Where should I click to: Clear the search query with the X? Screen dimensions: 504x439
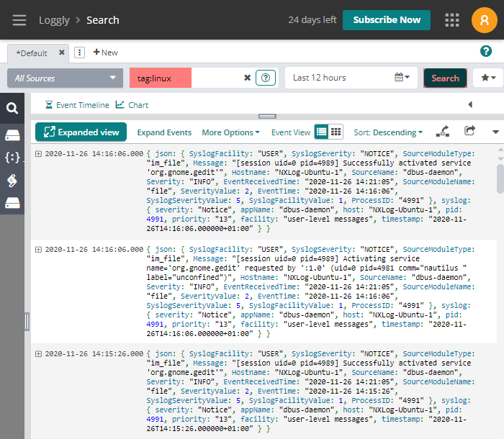click(247, 78)
